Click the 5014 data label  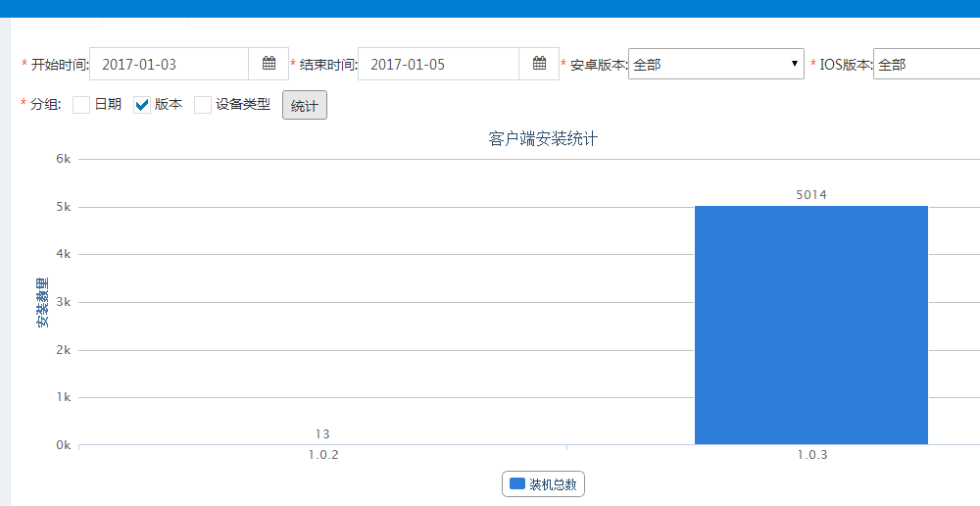[810, 195]
